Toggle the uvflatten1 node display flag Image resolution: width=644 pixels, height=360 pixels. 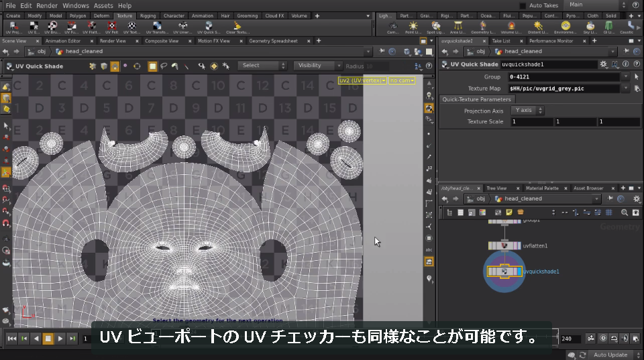click(x=518, y=246)
